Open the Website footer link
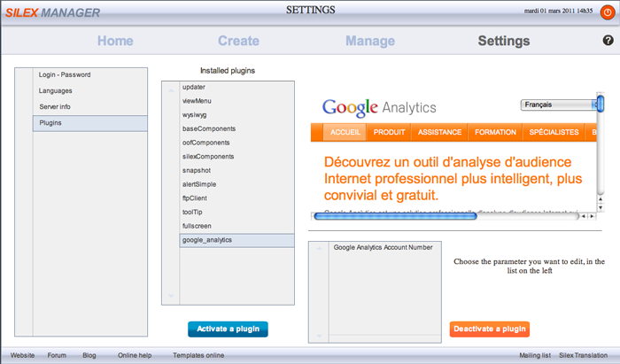The image size is (620, 364). click(x=22, y=355)
